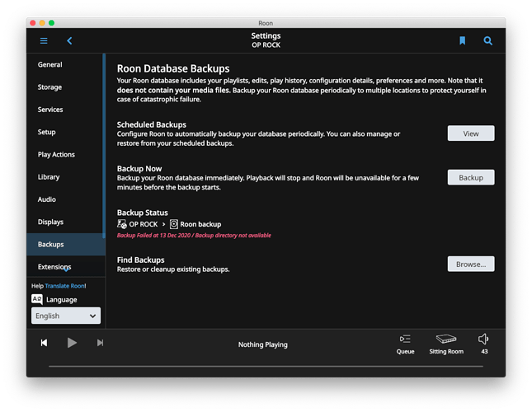532x412 pixels.
Task: Open bookmarks with the bookmark icon
Action: pos(462,40)
